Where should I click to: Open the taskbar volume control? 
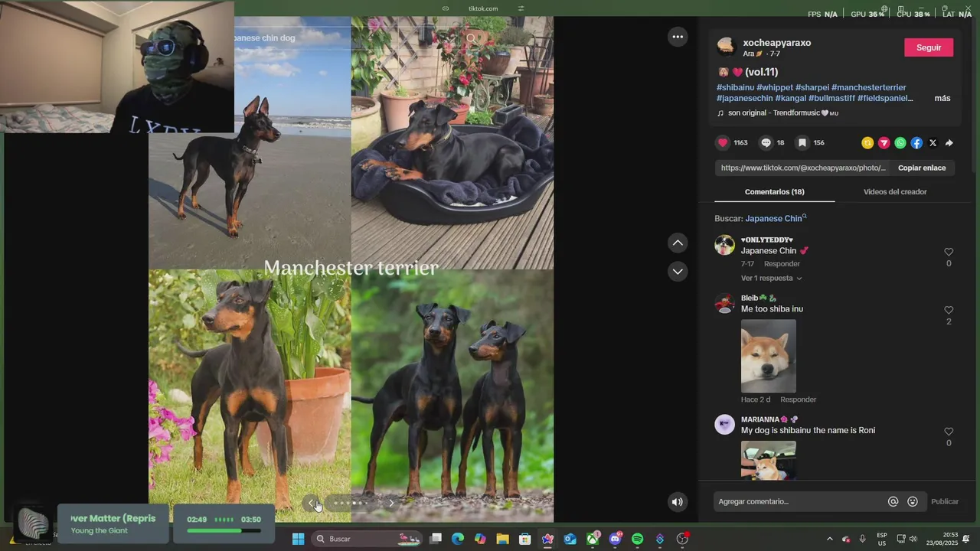click(x=913, y=539)
